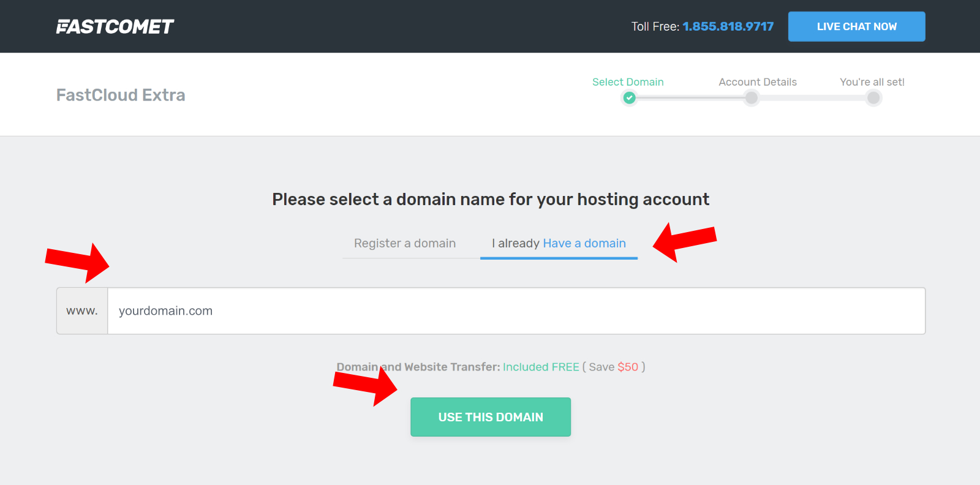Select I already Have a domain tab
This screenshot has height=485, width=980.
click(x=559, y=243)
